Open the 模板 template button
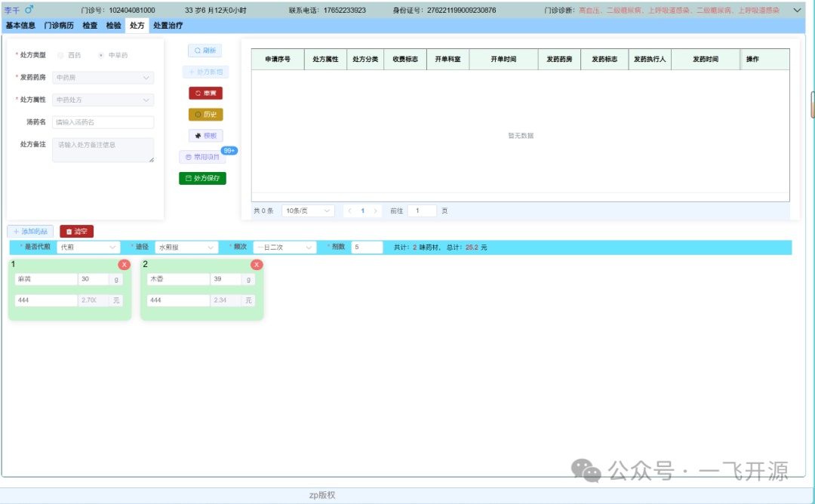 tap(205, 136)
